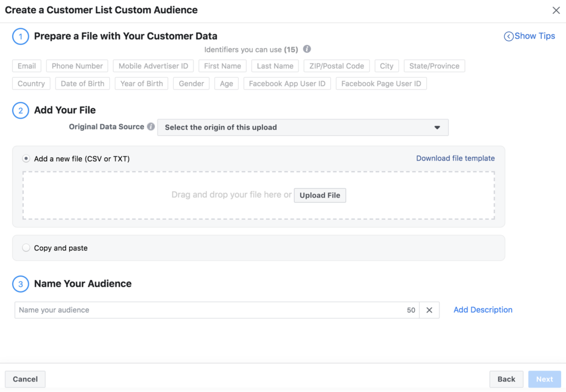Download the file template
The width and height of the screenshot is (566, 392).
click(x=455, y=158)
